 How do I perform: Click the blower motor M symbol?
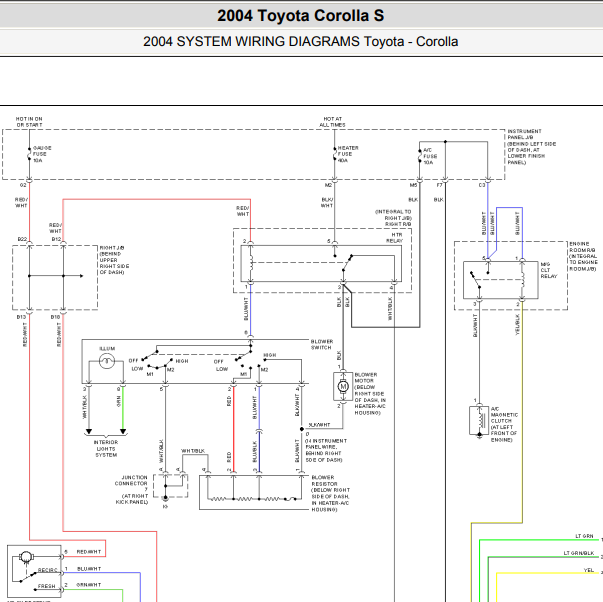pyautogui.click(x=343, y=386)
